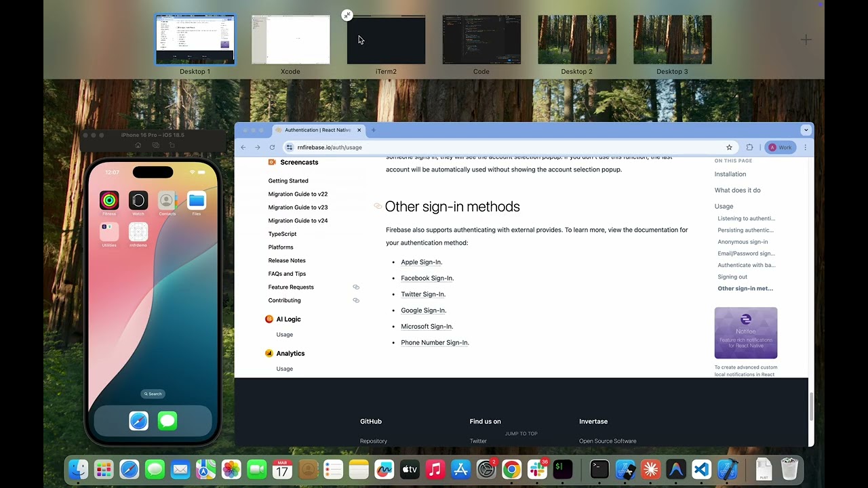Open Migration Guide to v22
Image resolution: width=868 pixels, height=488 pixels.
pyautogui.click(x=298, y=194)
